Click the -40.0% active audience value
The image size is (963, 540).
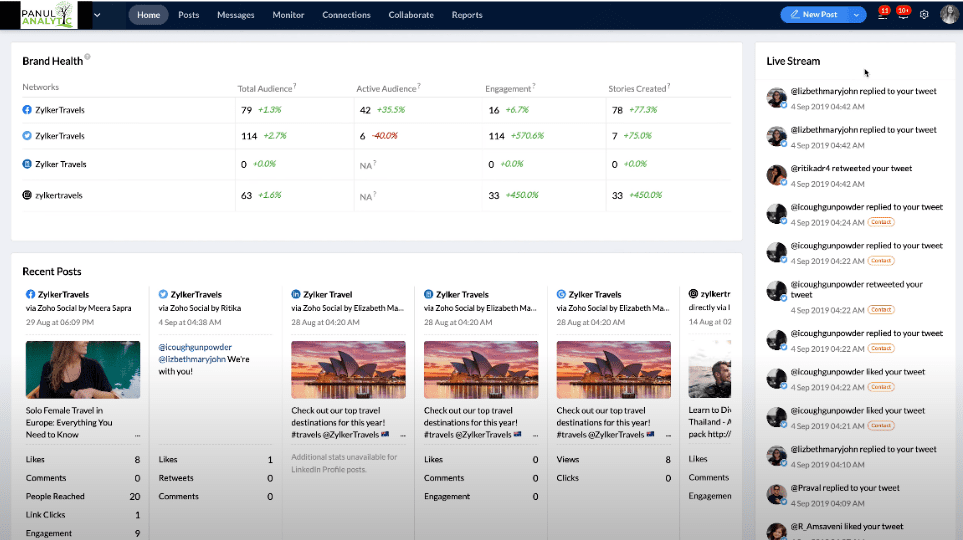[x=385, y=136]
